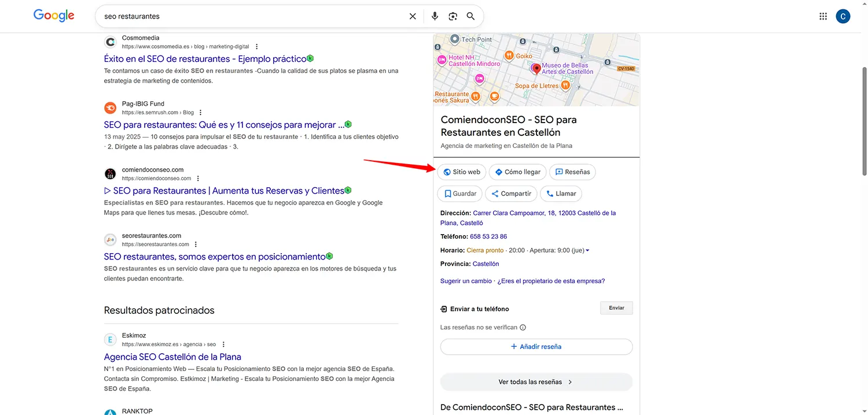Click the Eskimoz favicon

[x=110, y=340]
